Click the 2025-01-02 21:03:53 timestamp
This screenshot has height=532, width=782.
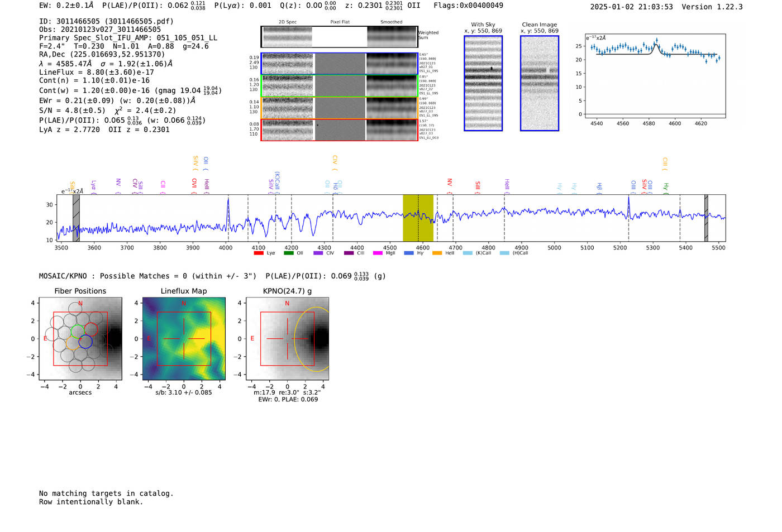click(632, 7)
